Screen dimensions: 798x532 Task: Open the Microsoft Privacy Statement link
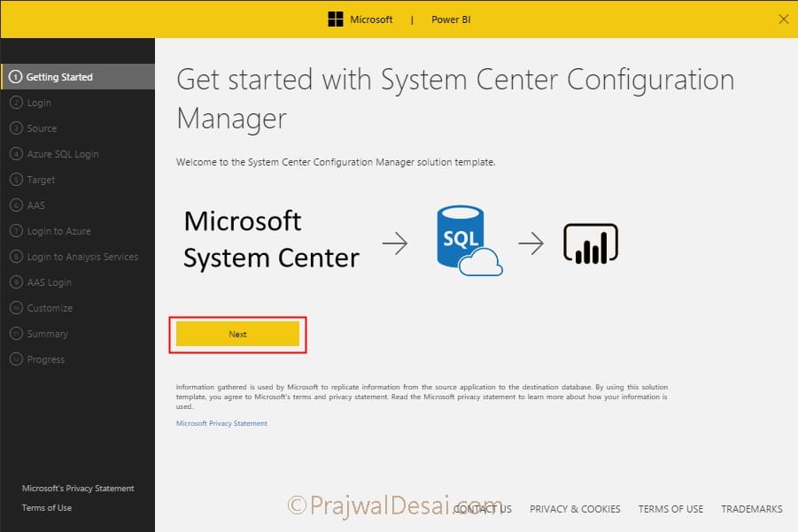(x=221, y=423)
